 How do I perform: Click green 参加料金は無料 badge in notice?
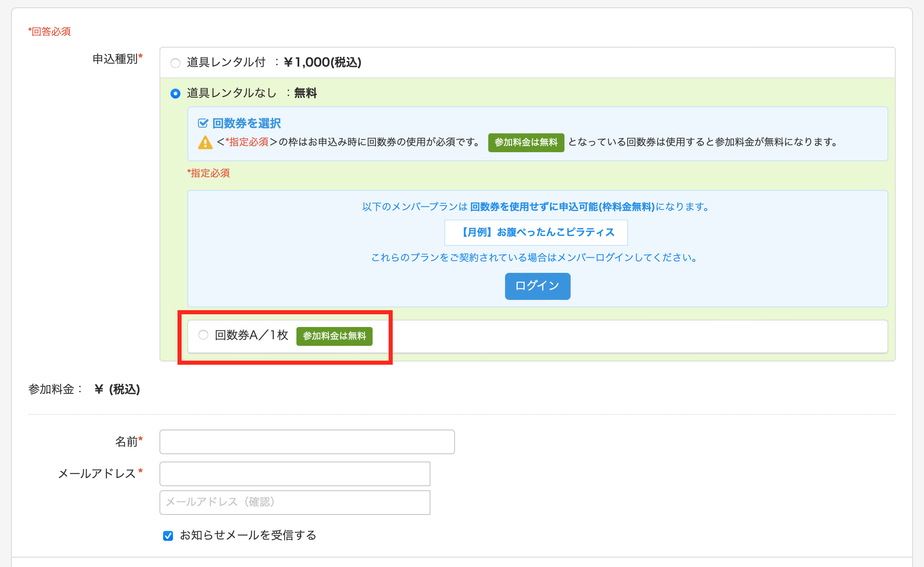[526, 142]
